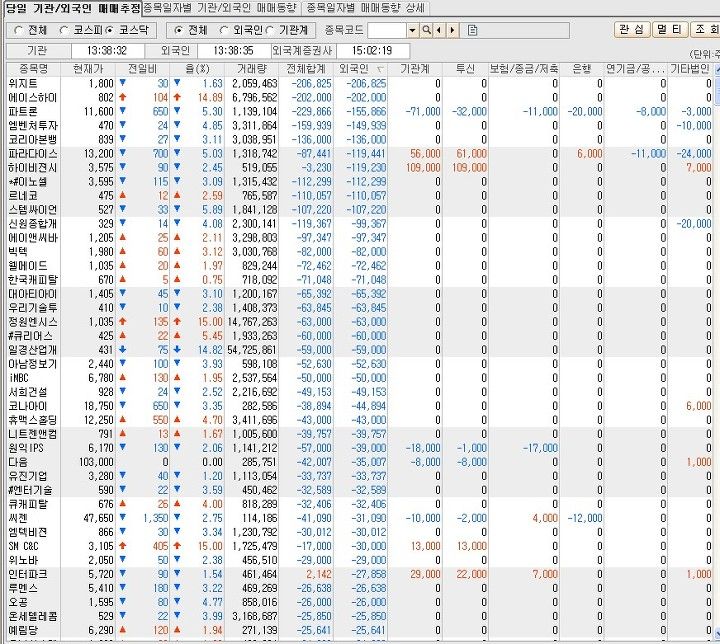720x644 pixels.
Task: Click the magnifier search icon next to 종목코드
Action: (x=427, y=30)
